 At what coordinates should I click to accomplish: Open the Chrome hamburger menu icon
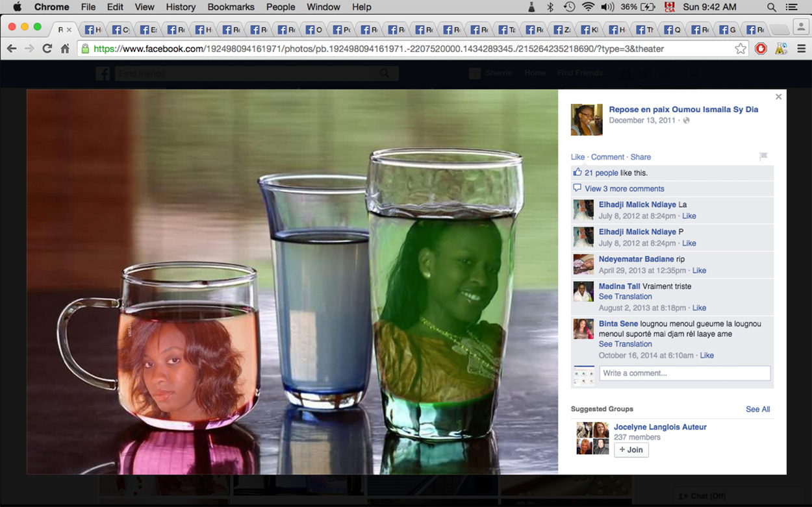[x=801, y=49]
